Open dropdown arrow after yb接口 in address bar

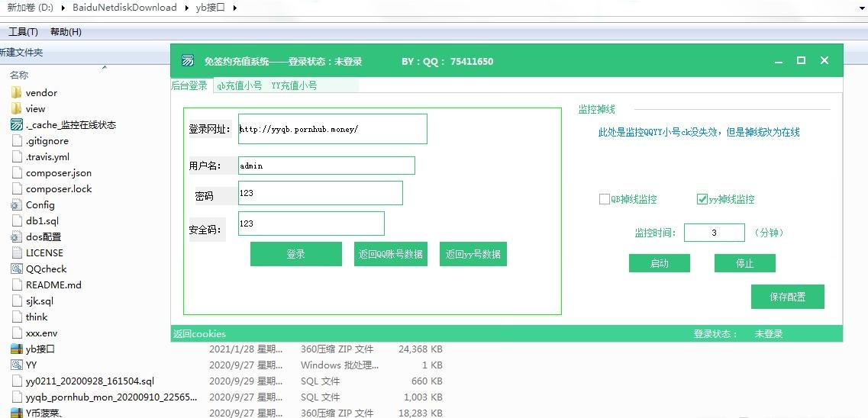coord(234,8)
